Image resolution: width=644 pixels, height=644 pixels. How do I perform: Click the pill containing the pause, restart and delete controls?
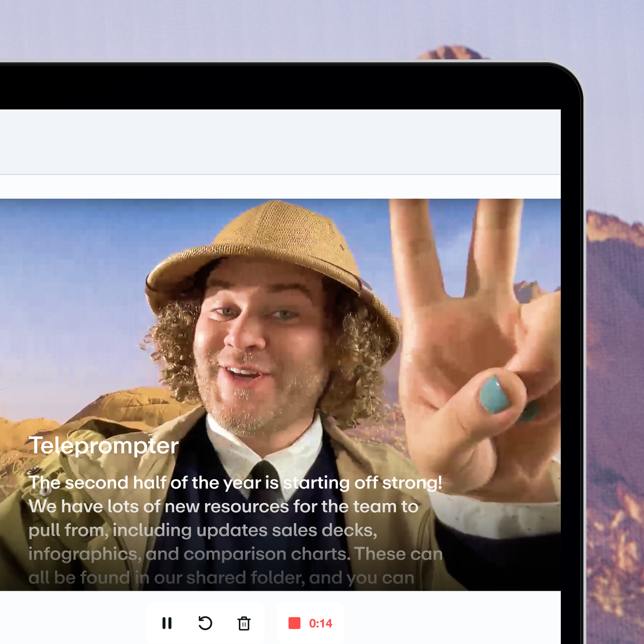[x=186, y=623]
